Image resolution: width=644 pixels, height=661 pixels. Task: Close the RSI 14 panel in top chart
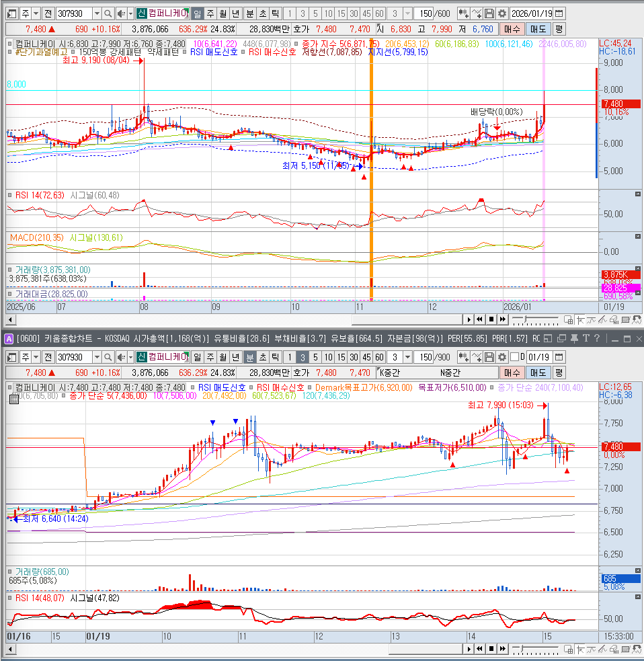[638, 194]
